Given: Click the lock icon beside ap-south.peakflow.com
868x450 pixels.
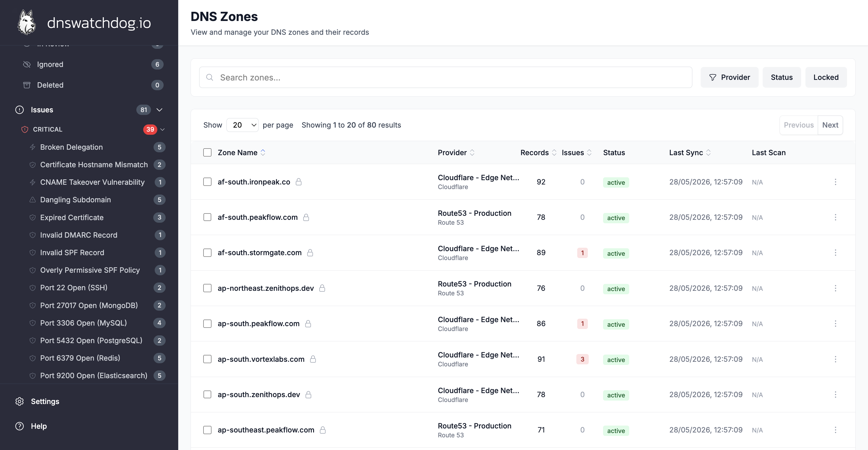Looking at the screenshot, I should [x=308, y=324].
